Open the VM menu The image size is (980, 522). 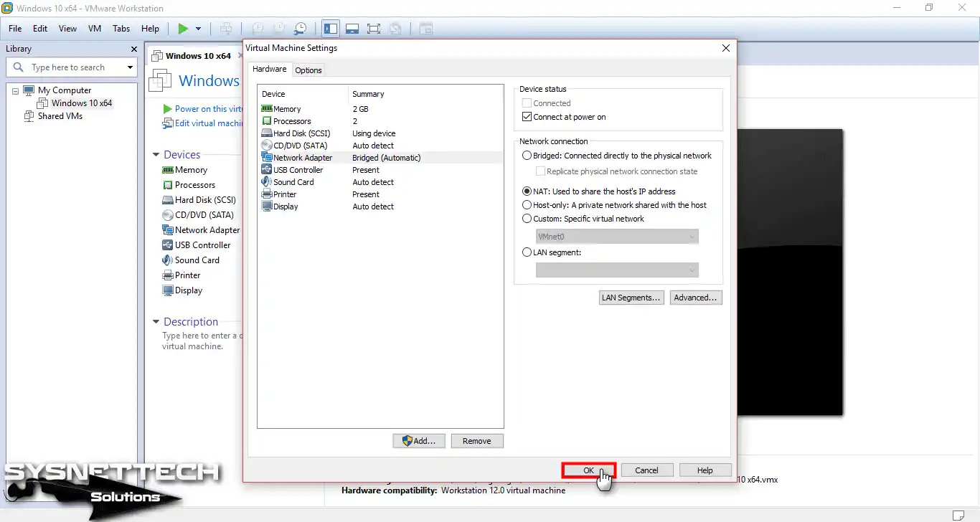[x=94, y=29]
